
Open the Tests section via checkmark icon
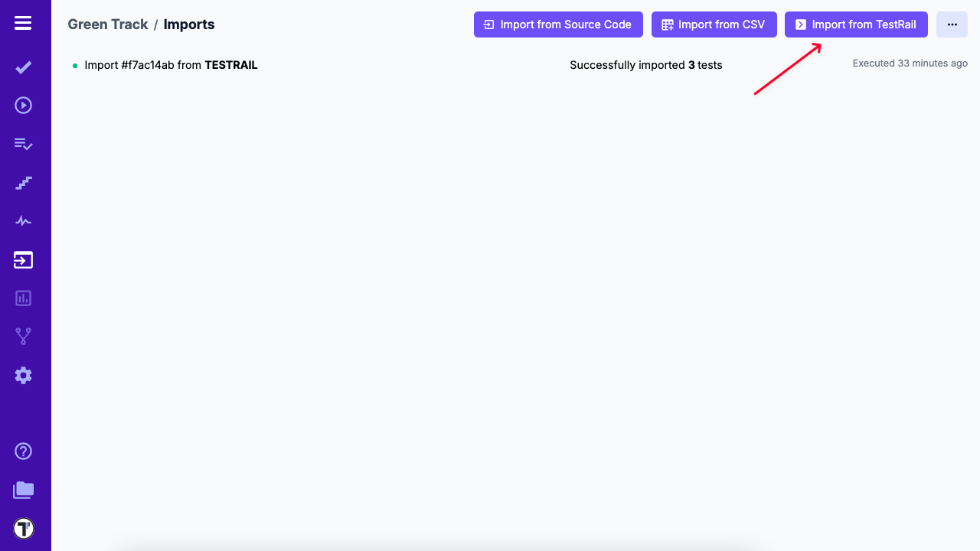click(23, 67)
